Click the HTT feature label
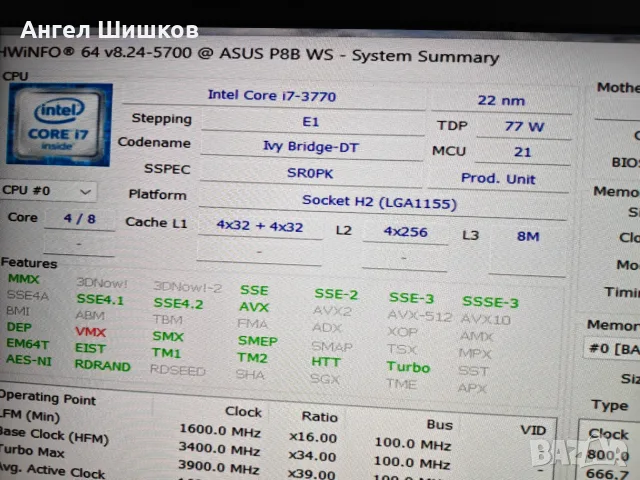 326,362
